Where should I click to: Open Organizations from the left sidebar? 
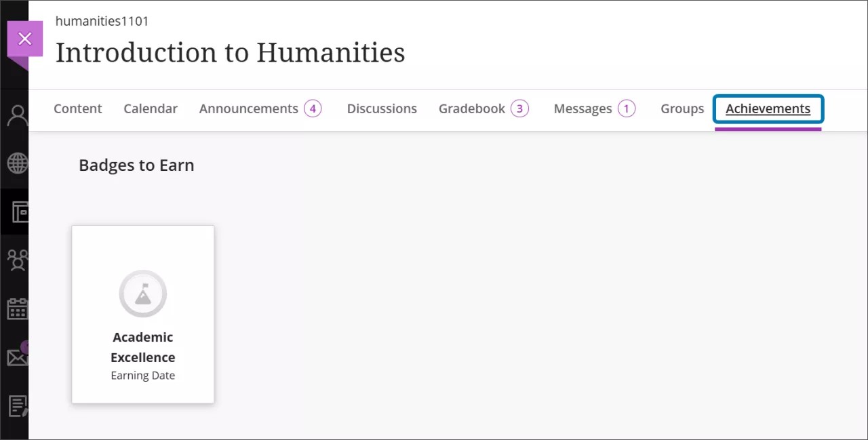[16, 260]
